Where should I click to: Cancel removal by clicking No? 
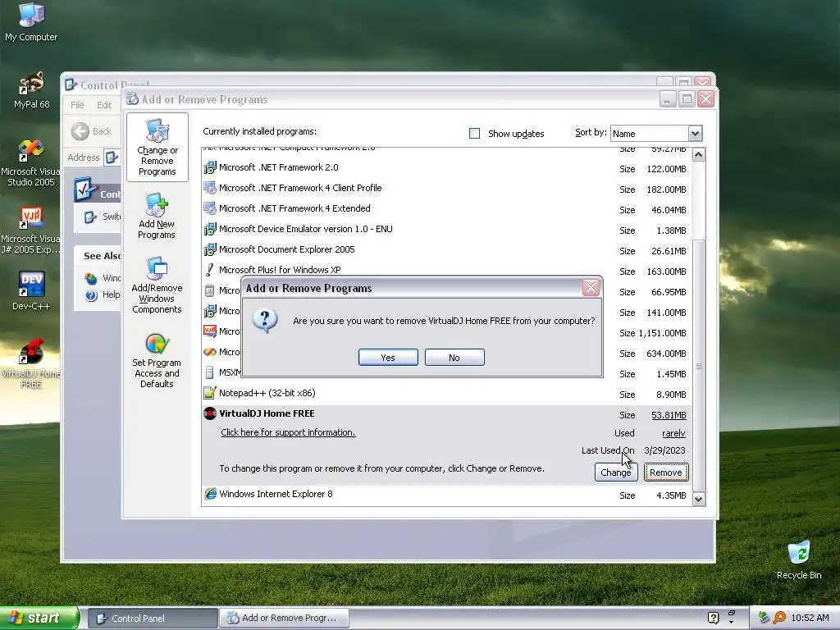454,358
